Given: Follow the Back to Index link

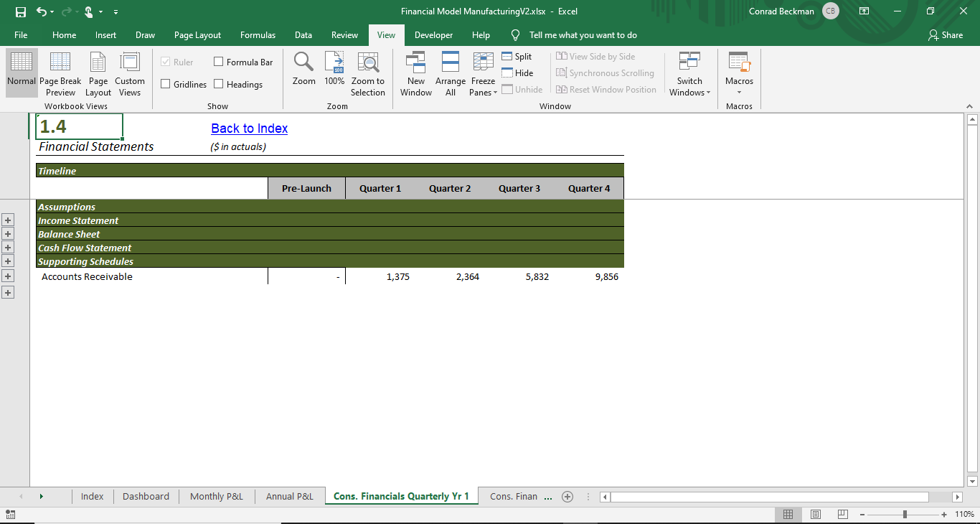Looking at the screenshot, I should [x=250, y=128].
